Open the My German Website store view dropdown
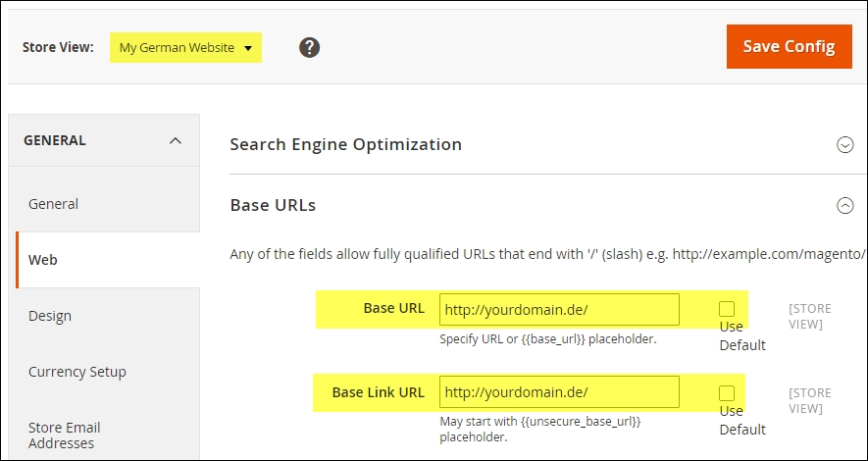This screenshot has height=461, width=868. pyautogui.click(x=186, y=47)
